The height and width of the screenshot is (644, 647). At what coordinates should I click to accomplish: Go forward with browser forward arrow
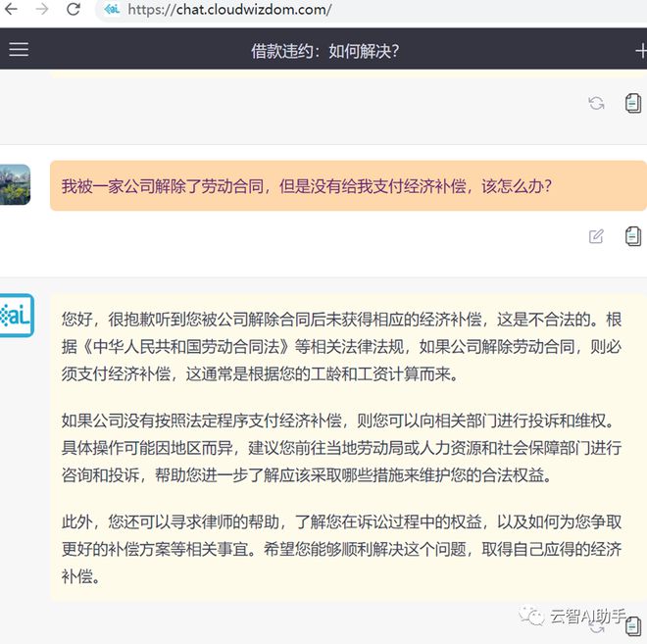[42, 10]
